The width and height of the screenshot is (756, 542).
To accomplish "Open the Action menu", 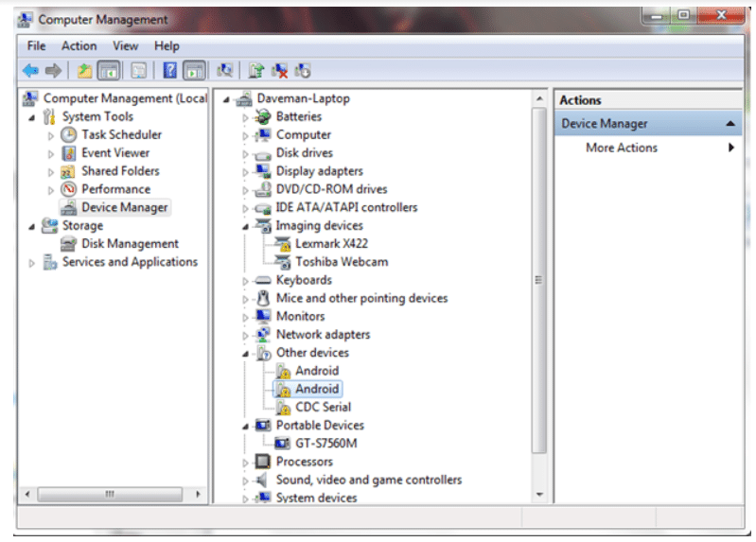I will pos(79,45).
